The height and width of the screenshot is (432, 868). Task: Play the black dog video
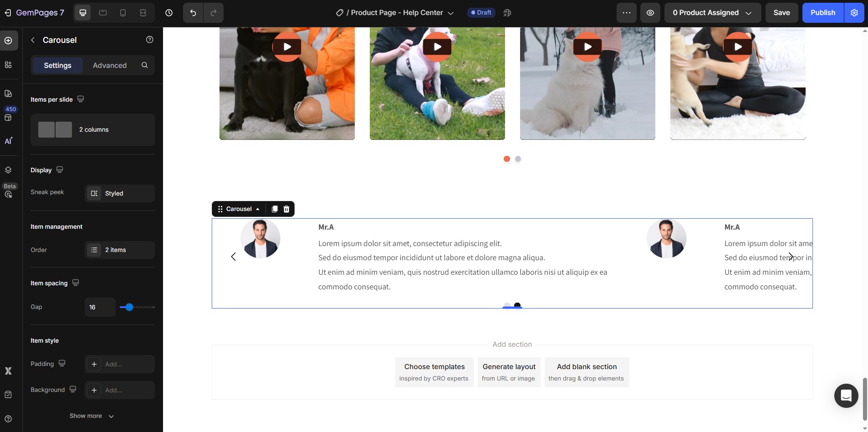287,46
